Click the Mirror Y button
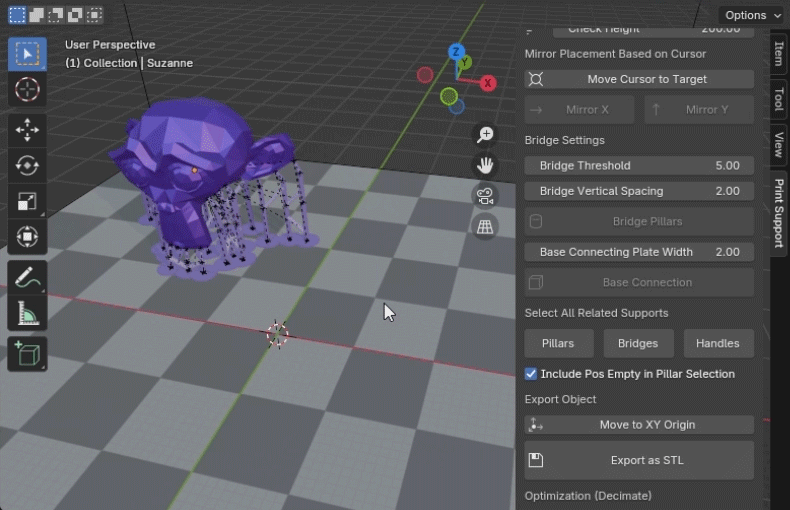Viewport: 790px width, 510px height. (699, 109)
